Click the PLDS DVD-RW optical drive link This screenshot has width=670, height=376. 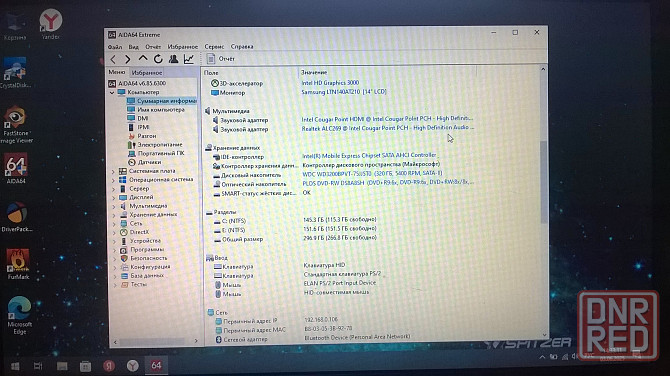[x=388, y=182]
